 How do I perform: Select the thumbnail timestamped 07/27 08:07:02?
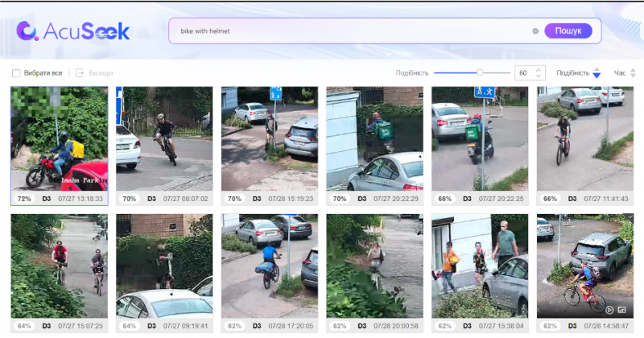point(164,138)
